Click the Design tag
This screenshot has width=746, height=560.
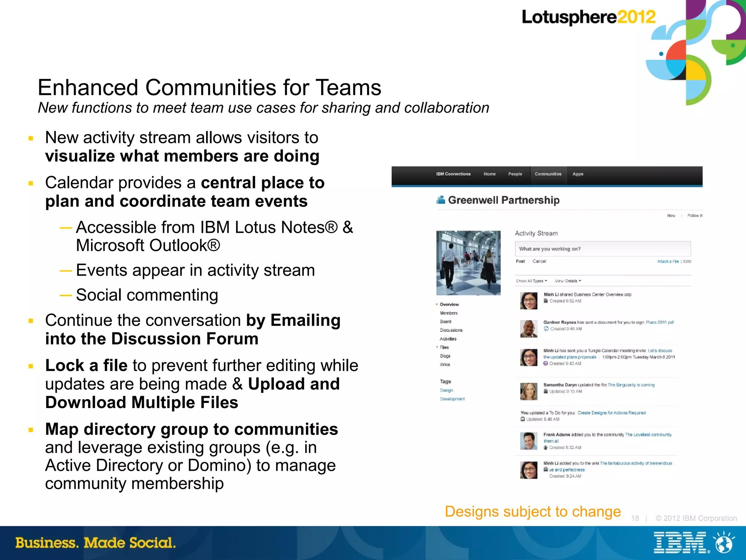(446, 391)
